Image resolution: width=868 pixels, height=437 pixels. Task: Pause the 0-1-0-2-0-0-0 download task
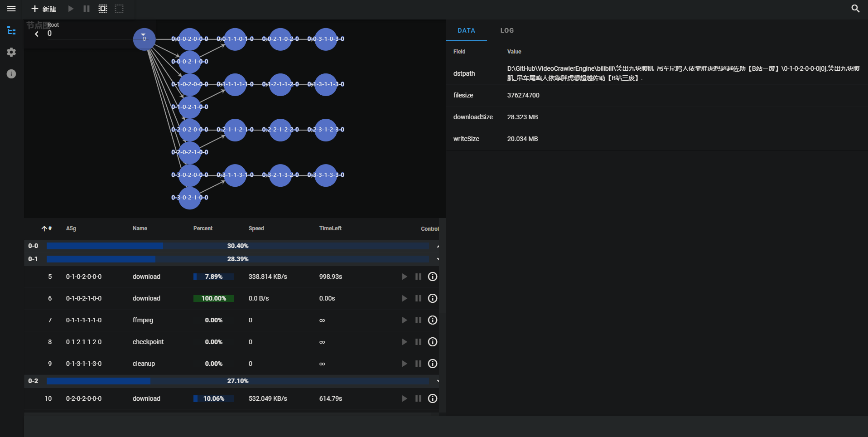[x=418, y=277]
